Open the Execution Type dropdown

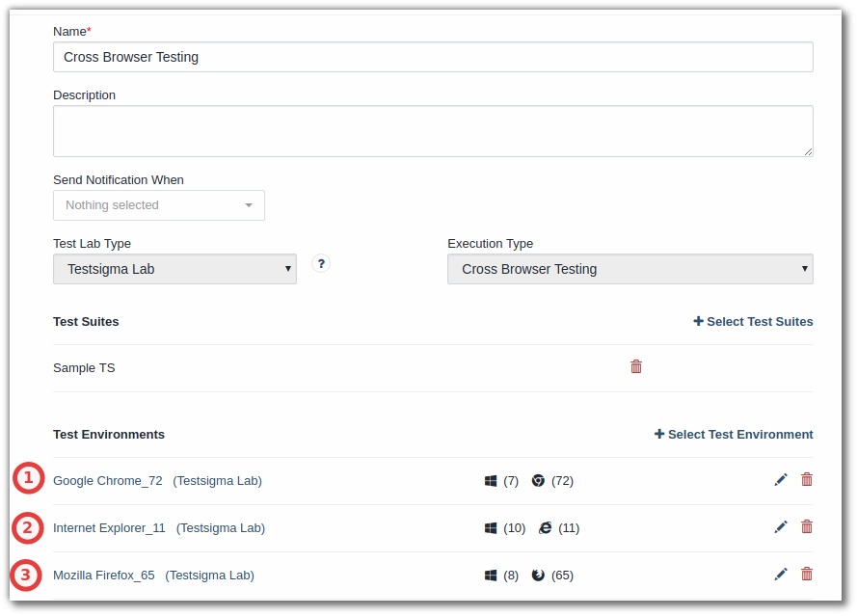(629, 269)
